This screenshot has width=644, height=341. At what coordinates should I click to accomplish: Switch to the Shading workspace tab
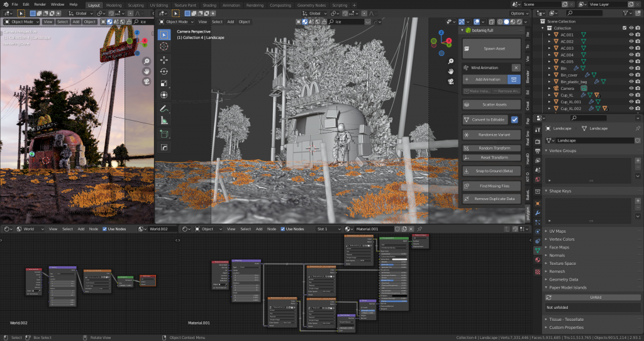click(209, 5)
